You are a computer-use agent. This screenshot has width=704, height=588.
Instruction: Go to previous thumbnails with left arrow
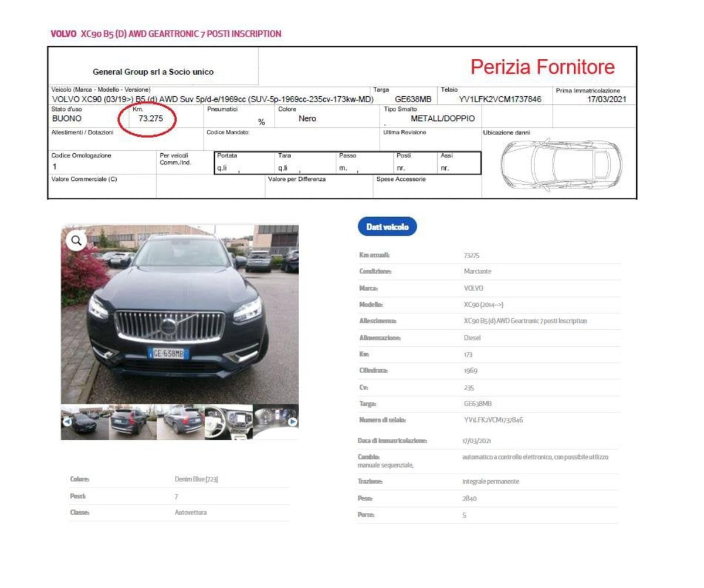point(67,421)
